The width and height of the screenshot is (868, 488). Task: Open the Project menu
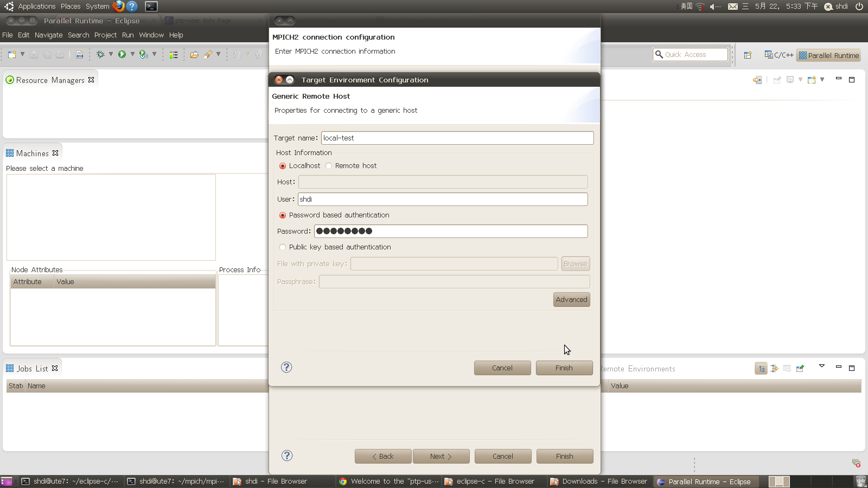pos(105,35)
